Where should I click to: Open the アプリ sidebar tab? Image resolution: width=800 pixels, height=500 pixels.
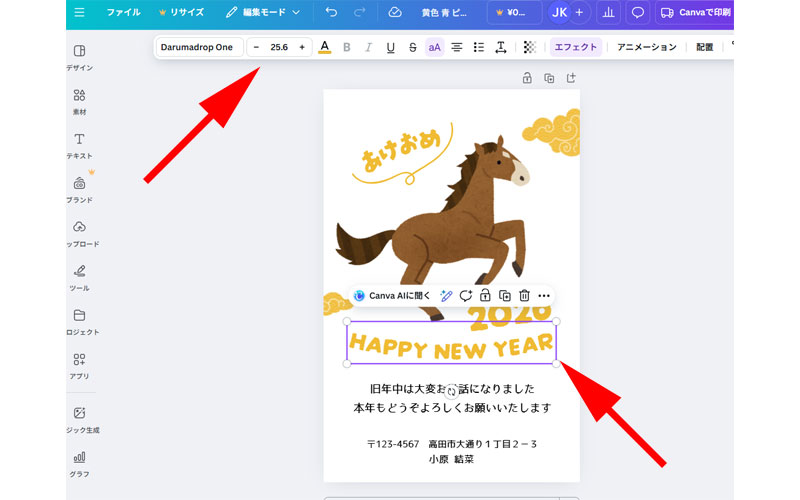tap(80, 366)
